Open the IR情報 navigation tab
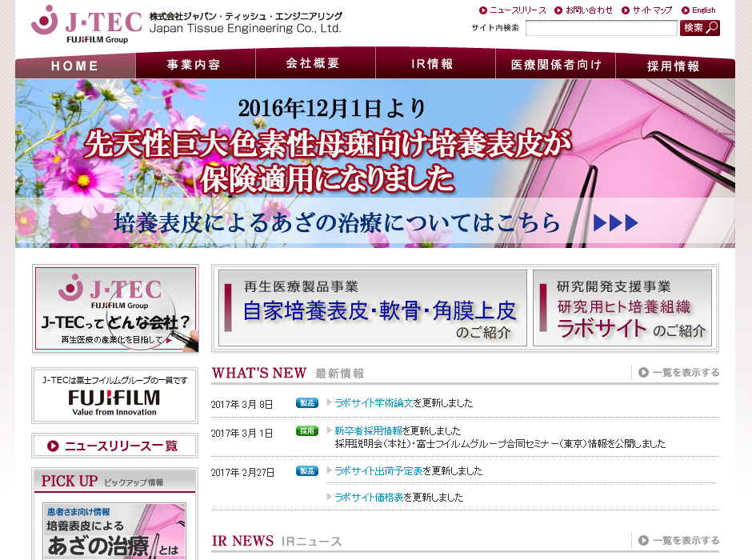 point(435,63)
